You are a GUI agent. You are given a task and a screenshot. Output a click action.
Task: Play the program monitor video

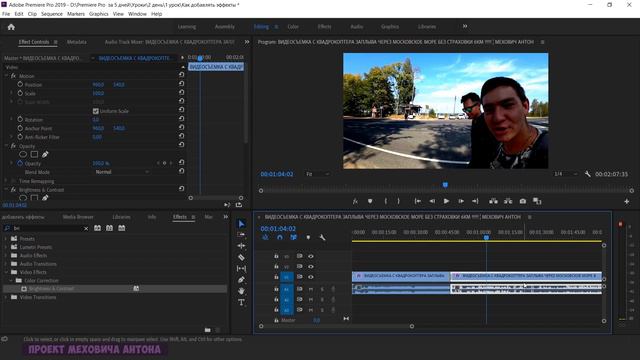click(446, 201)
